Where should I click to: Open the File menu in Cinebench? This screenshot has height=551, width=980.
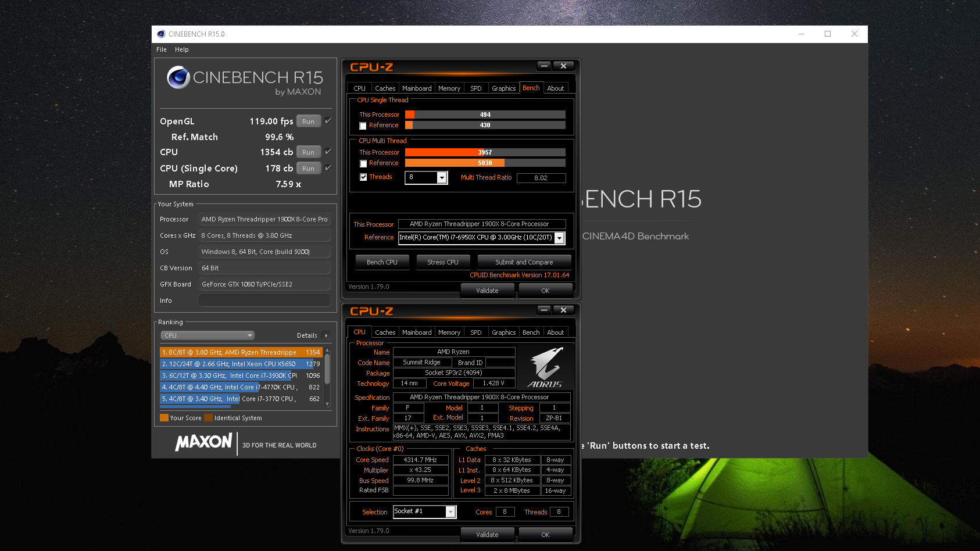point(162,49)
